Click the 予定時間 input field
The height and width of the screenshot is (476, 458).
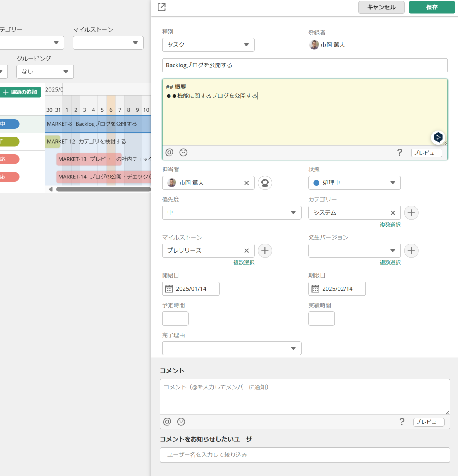tap(175, 318)
